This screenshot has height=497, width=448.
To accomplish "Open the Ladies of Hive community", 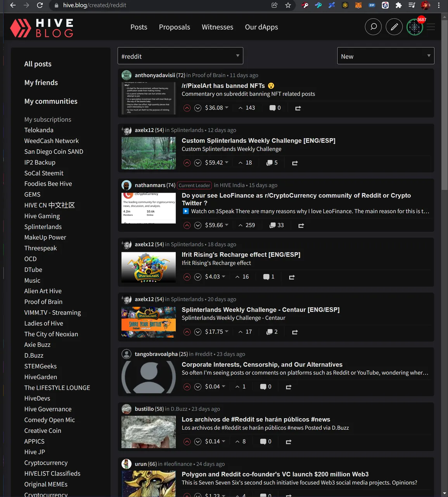I will [44, 323].
